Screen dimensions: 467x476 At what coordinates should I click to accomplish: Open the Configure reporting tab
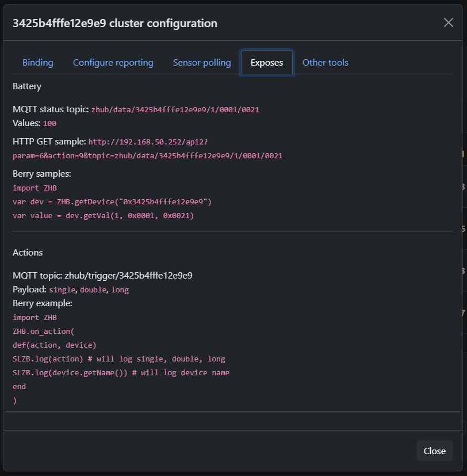(113, 63)
